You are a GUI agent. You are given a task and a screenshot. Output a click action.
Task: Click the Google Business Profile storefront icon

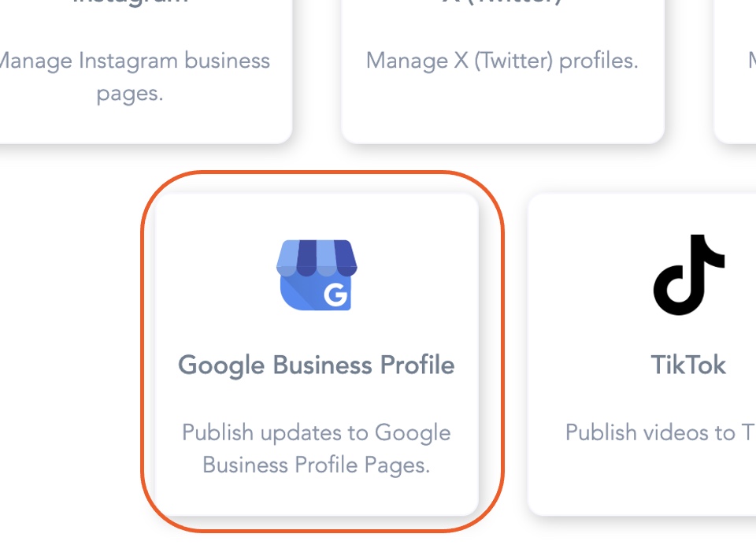click(317, 275)
